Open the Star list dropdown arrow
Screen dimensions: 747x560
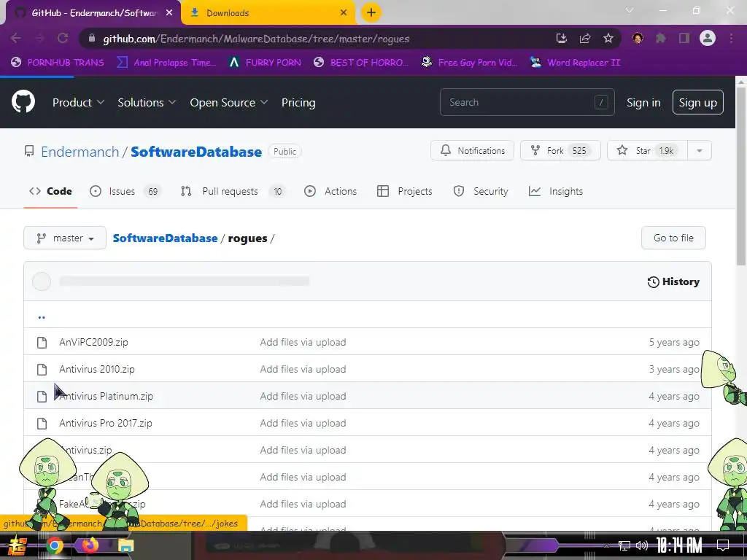[700, 150]
